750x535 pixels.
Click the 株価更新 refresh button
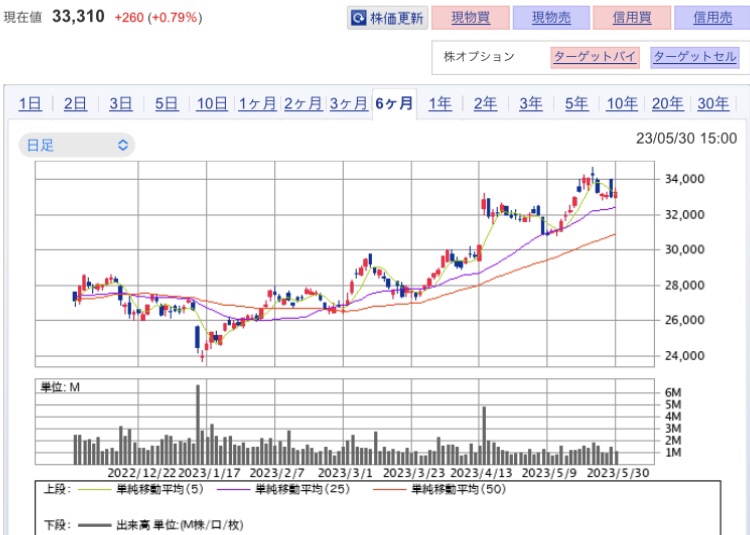pos(387,18)
